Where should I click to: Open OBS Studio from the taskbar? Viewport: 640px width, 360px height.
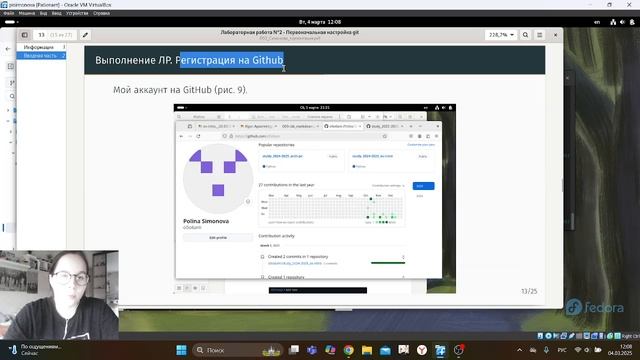(x=459, y=350)
